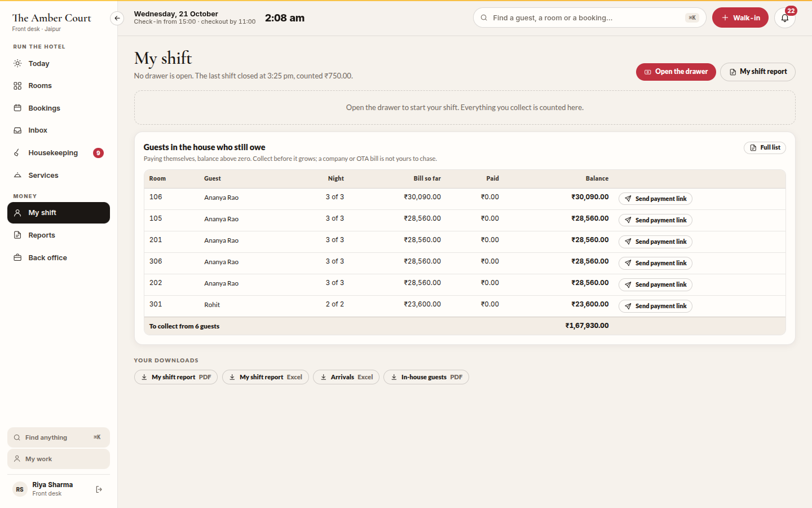Click paper-plane icon in room 106 row
This screenshot has height=508, width=812.
pyautogui.click(x=628, y=199)
